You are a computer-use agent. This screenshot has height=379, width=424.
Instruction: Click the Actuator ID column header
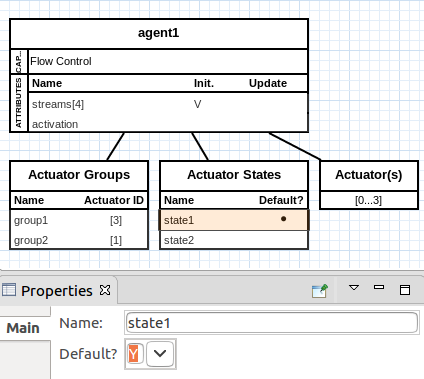pos(114,200)
